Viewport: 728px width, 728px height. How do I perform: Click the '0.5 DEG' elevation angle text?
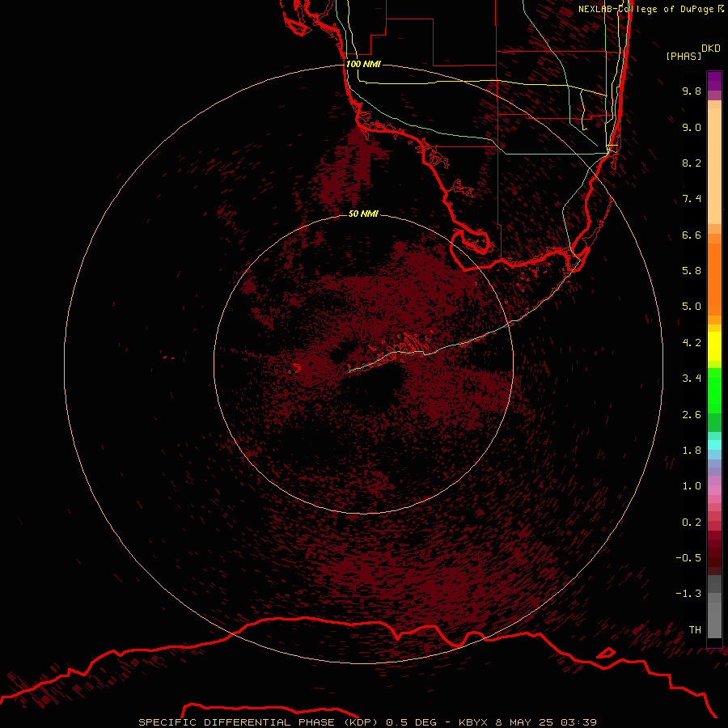pyautogui.click(x=412, y=722)
